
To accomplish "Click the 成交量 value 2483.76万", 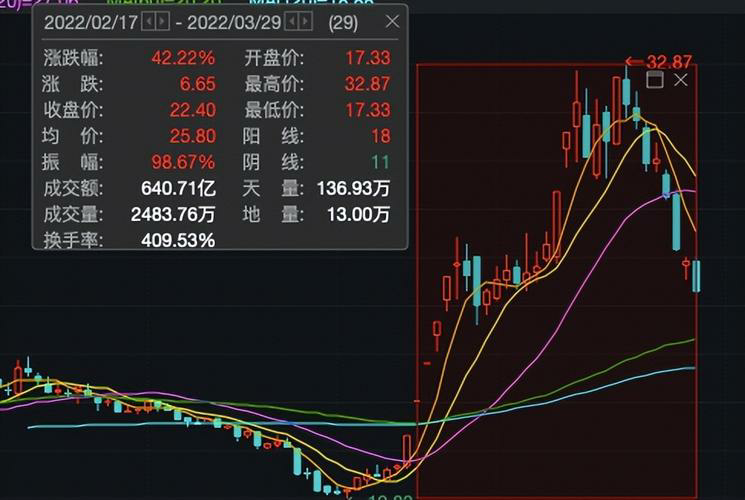I will pos(173,214).
